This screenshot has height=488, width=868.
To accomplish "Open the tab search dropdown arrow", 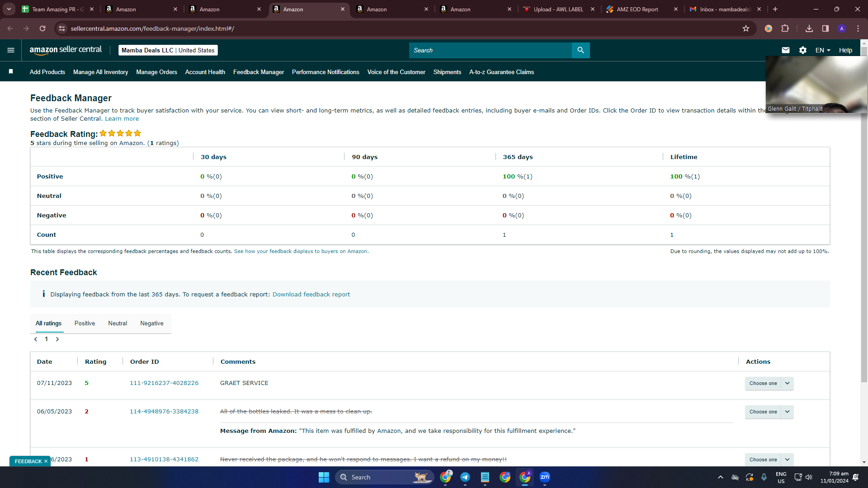I will [9, 9].
